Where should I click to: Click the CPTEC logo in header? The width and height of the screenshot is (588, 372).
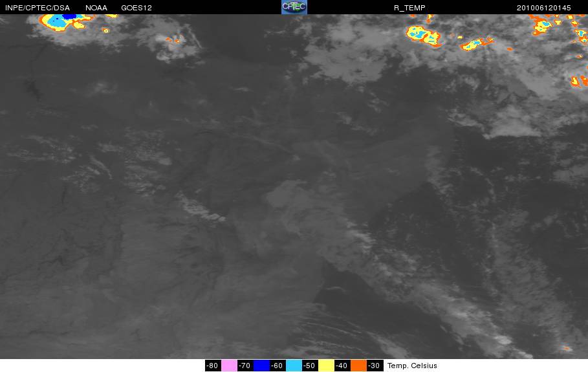(294, 7)
